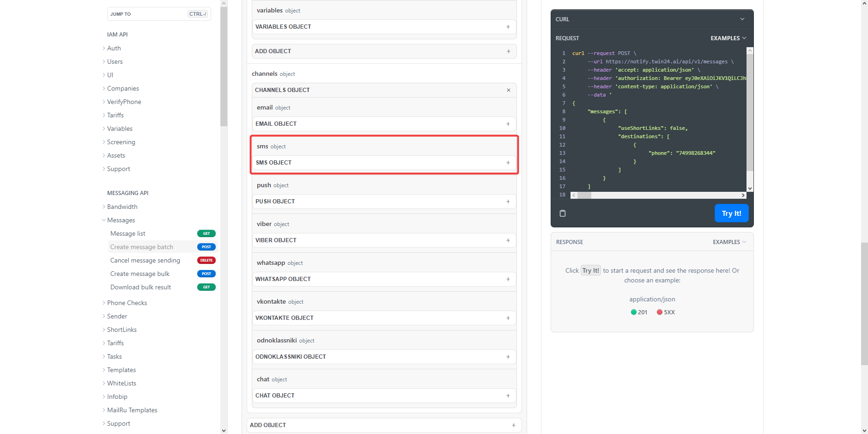Click code block vertical scrollbar down arrow
This screenshot has height=434, width=868.
(x=750, y=188)
